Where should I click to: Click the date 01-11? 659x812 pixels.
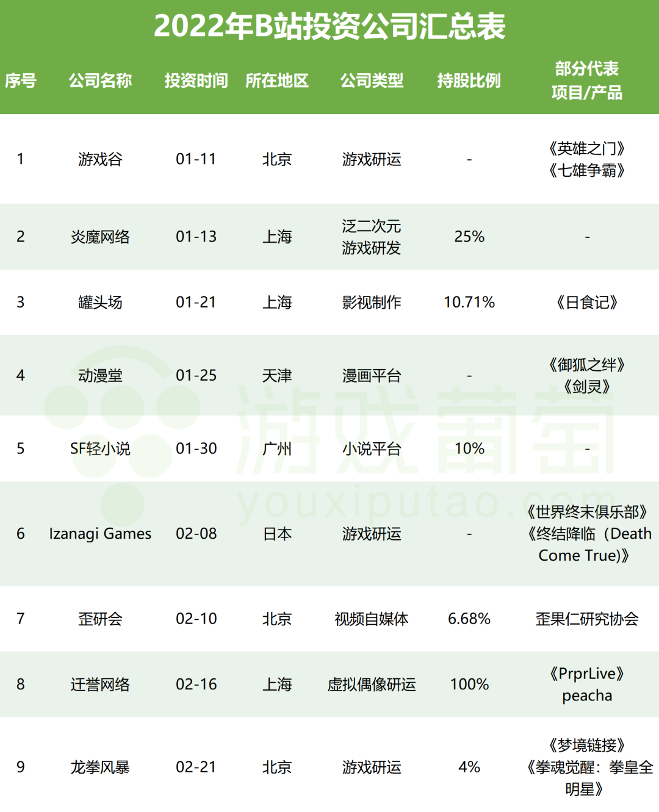coord(196,159)
